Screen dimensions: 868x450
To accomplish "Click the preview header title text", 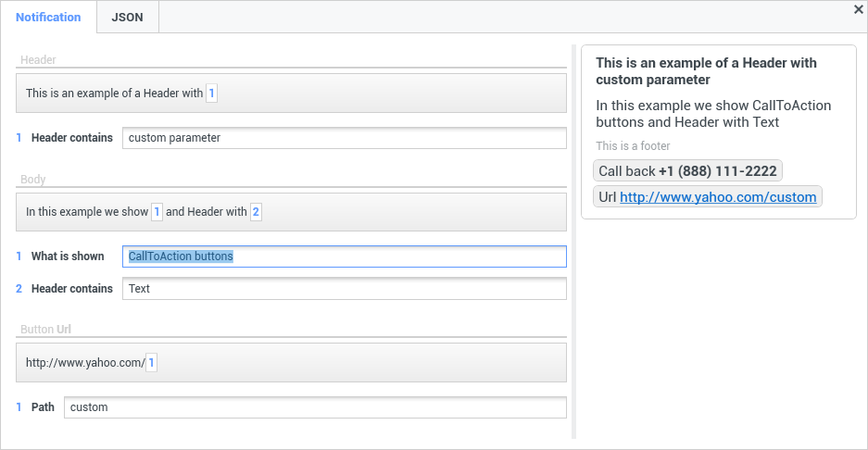I will tap(706, 71).
